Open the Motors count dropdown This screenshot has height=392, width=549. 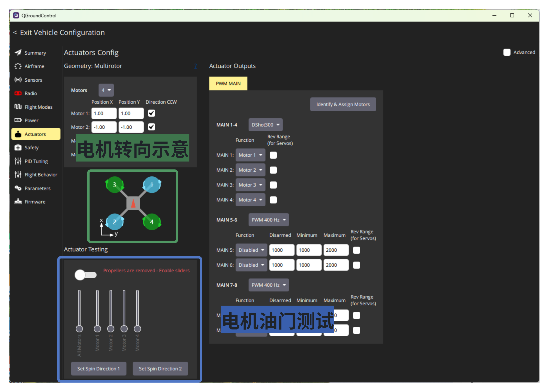tap(106, 90)
